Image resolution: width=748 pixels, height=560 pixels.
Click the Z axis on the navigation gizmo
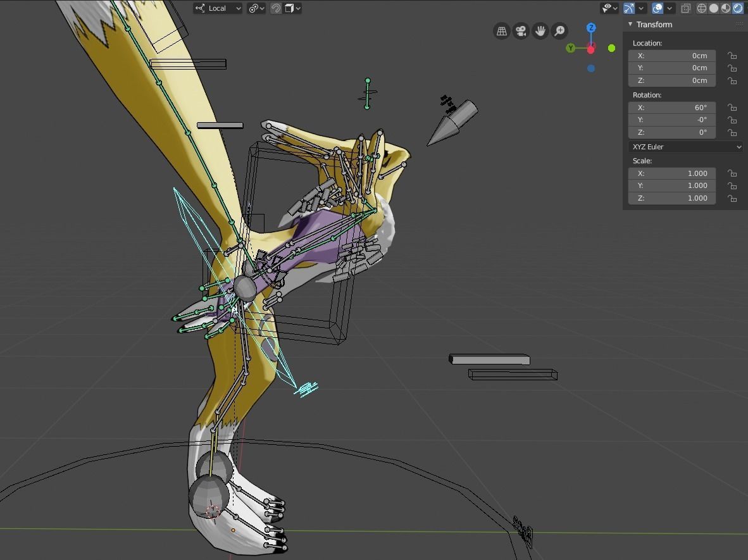pyautogui.click(x=591, y=27)
